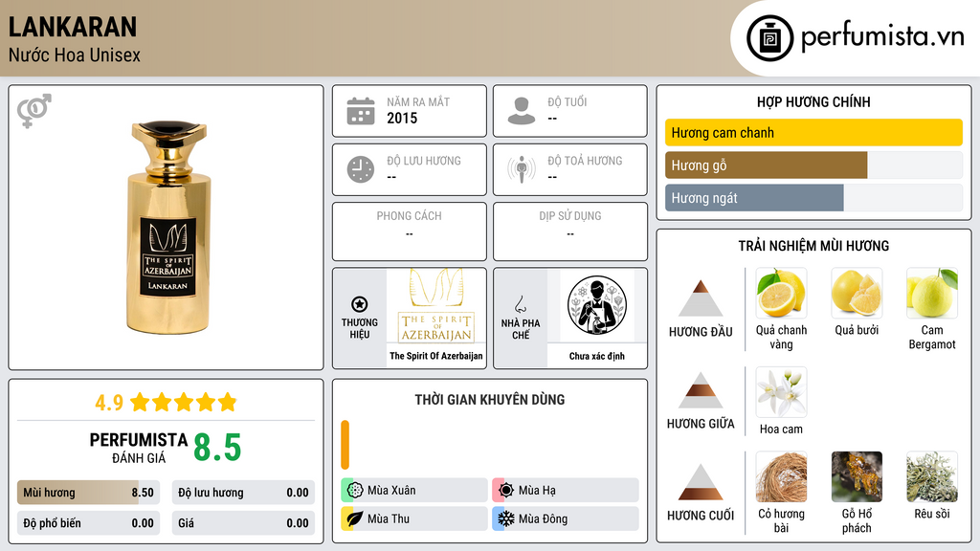Click the unisex gender symbol icon

tap(33, 111)
